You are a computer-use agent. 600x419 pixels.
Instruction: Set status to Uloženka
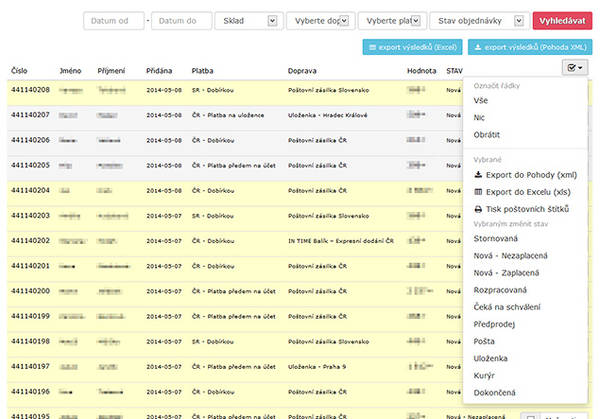(x=491, y=359)
